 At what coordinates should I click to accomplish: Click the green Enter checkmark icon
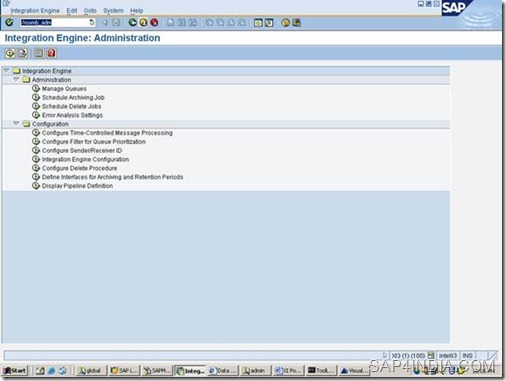point(9,22)
